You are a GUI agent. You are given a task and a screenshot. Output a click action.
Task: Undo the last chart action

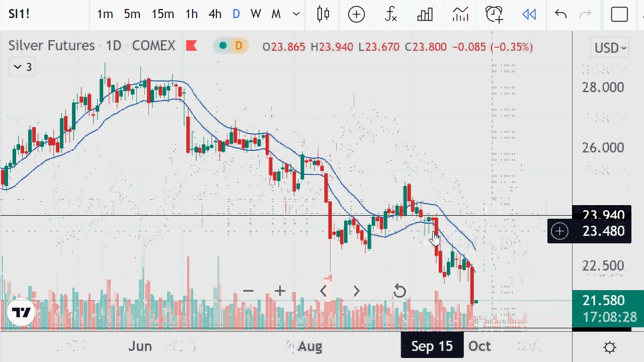560,14
